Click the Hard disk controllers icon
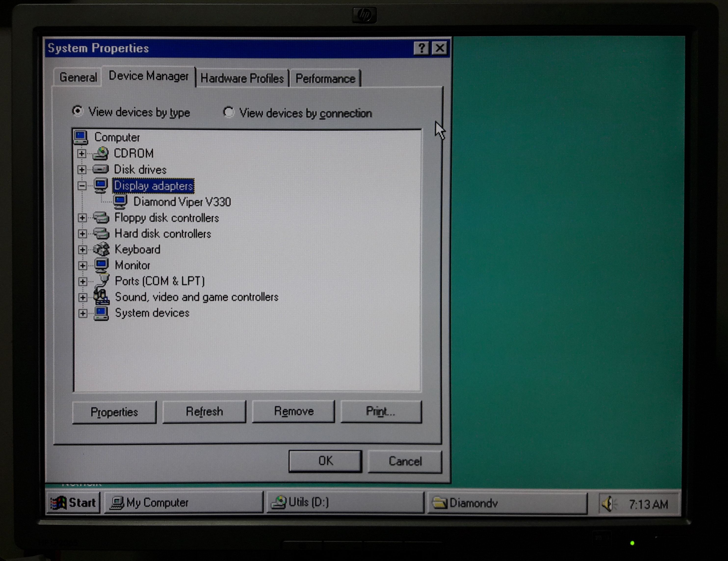 [x=101, y=233]
